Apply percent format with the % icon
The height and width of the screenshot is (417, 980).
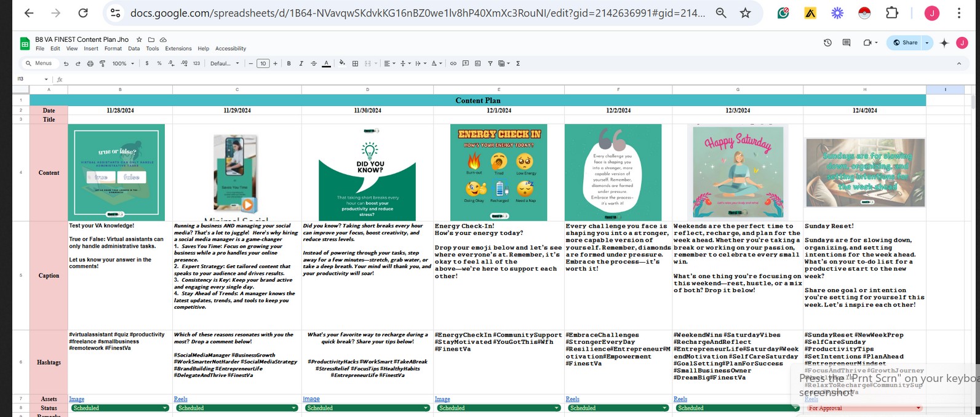click(159, 63)
